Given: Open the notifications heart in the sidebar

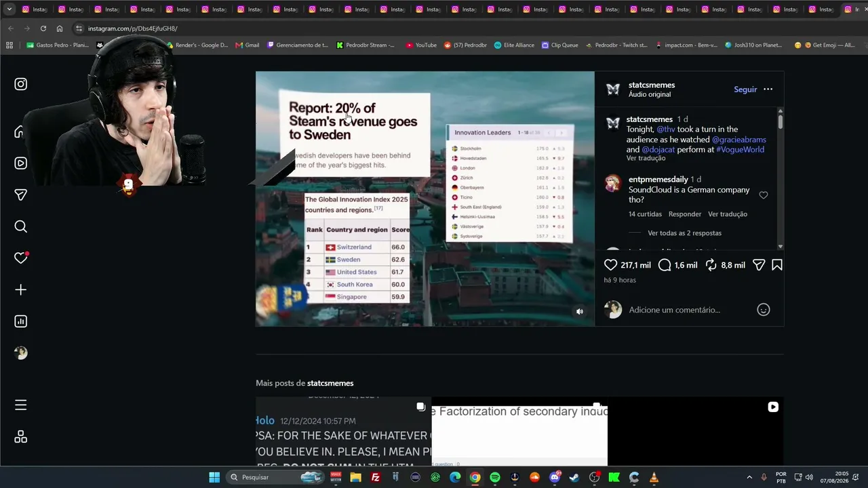Looking at the screenshot, I should pyautogui.click(x=21, y=258).
